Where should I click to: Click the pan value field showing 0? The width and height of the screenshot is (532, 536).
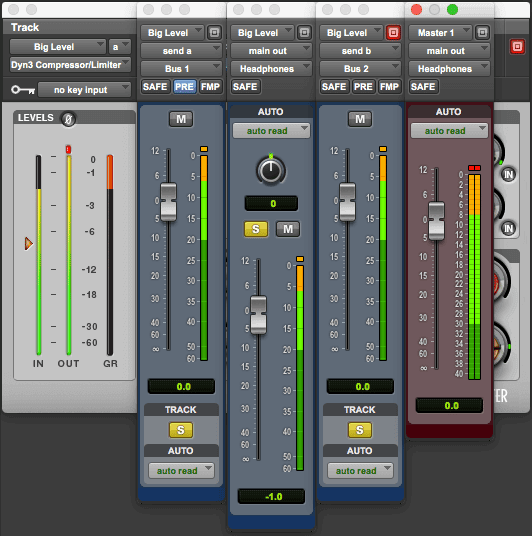coord(271,204)
